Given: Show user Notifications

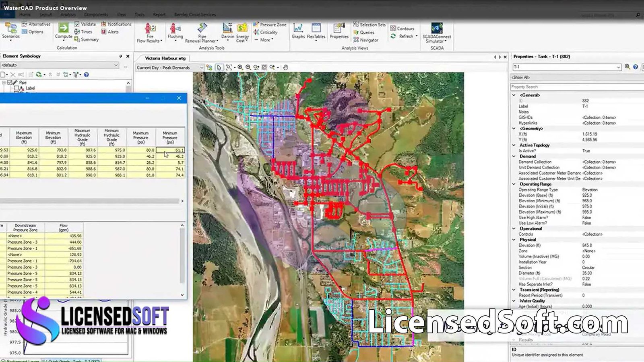Looking at the screenshot, I should point(116,24).
